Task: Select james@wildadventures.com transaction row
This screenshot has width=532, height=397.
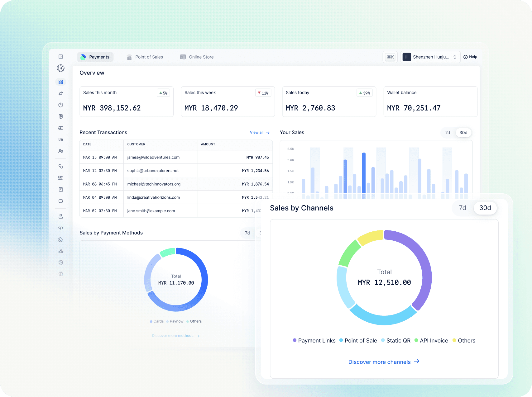Action: pyautogui.click(x=176, y=157)
